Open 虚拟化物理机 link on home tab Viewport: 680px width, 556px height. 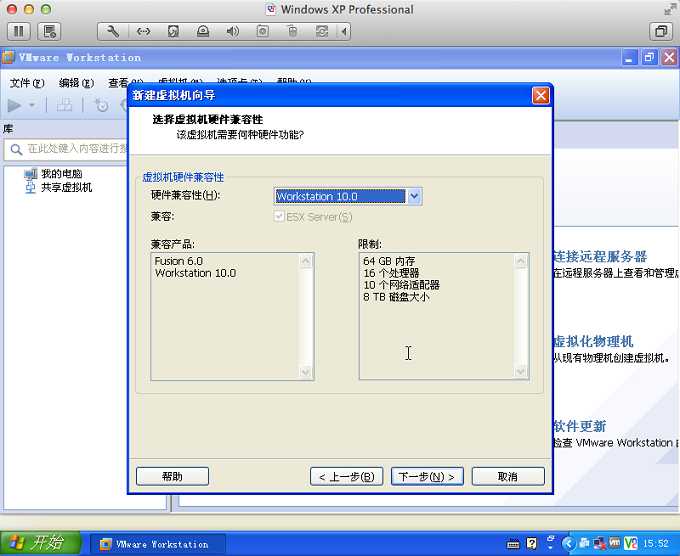tap(593, 341)
